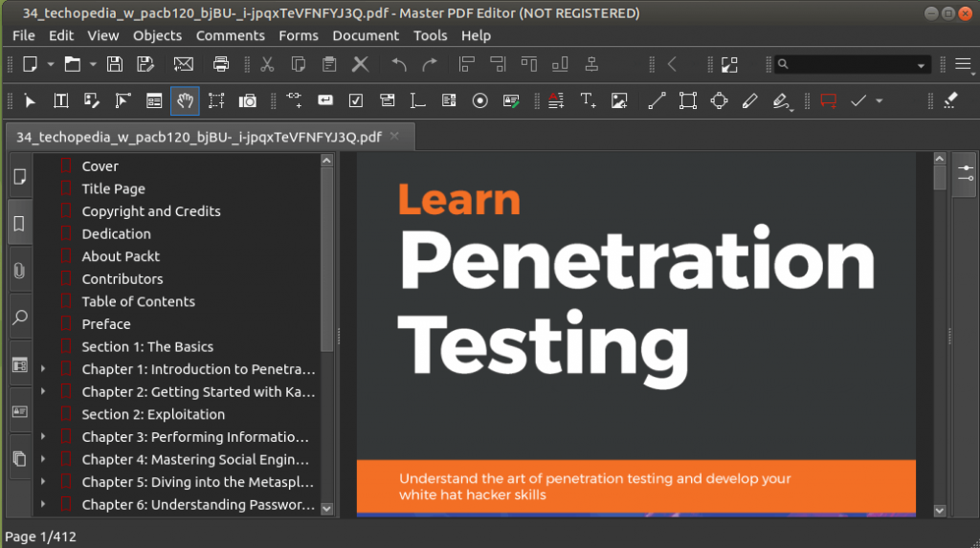
Task: Insert a radio button form field
Action: pos(480,100)
